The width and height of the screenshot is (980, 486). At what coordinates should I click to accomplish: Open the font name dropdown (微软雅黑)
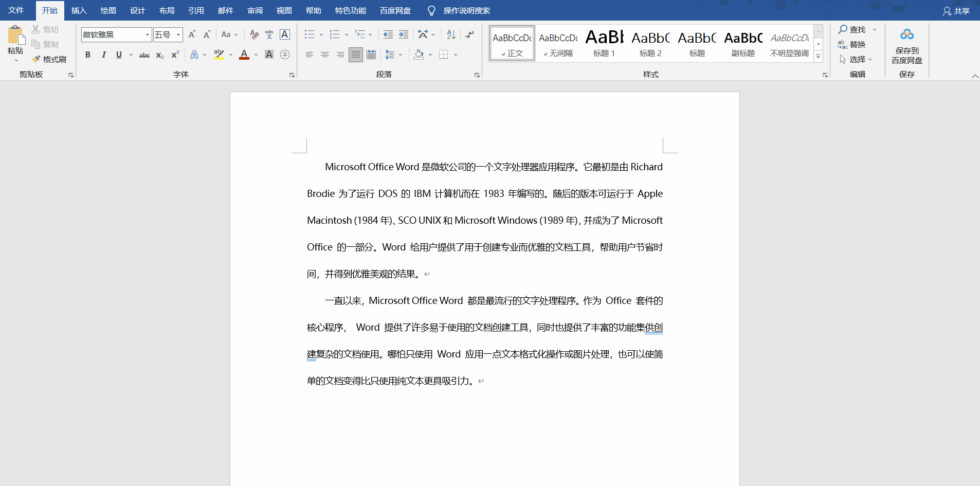coord(148,34)
